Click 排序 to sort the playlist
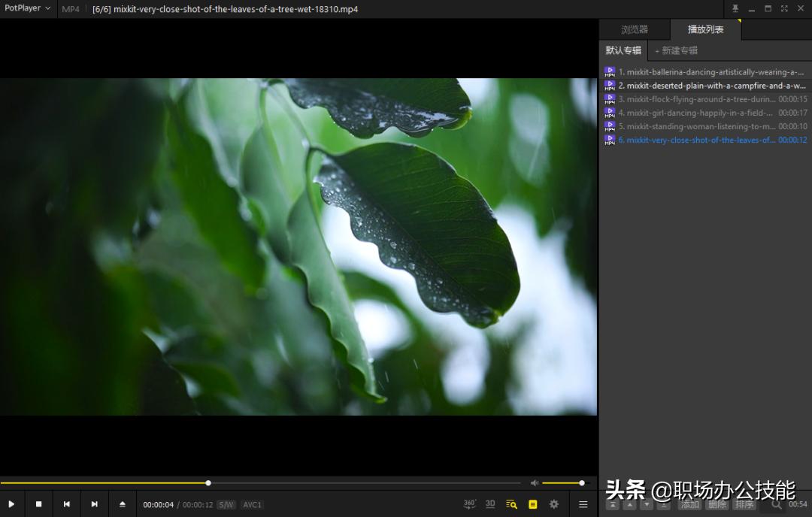 pos(744,505)
